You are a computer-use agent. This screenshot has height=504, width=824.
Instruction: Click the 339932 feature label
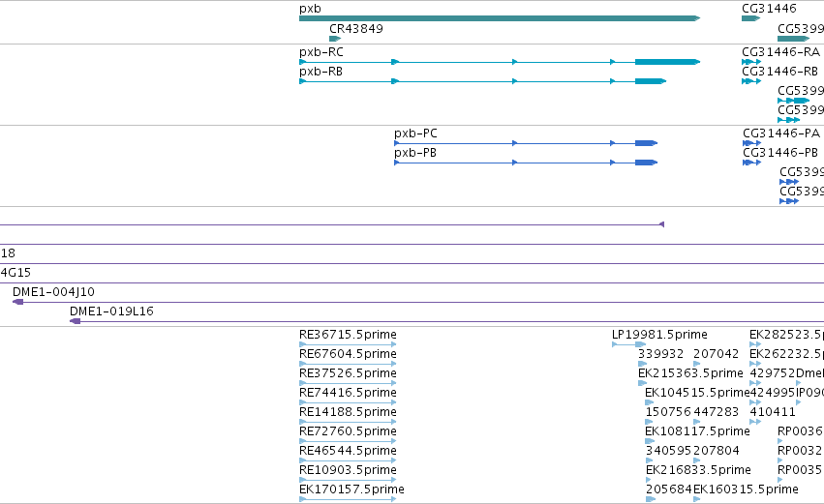(661, 354)
